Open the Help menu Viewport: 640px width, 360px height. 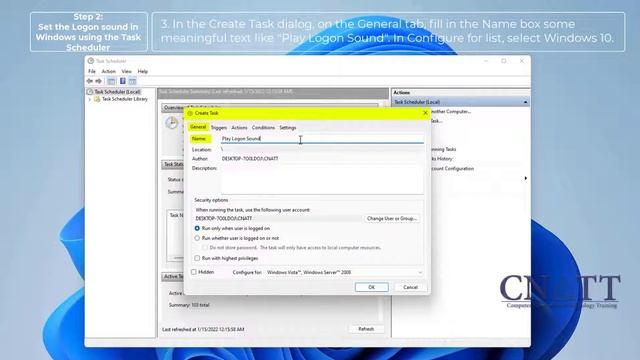click(x=142, y=71)
